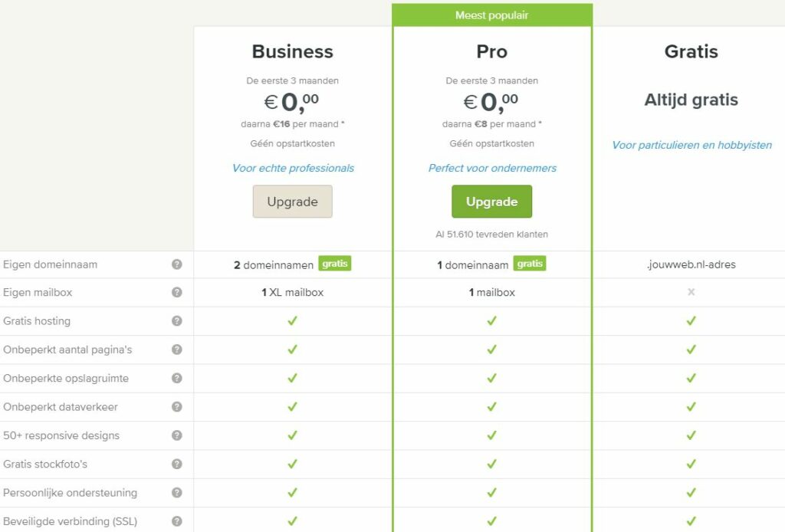Screen dimensions: 785x532
Task: Click help icon next to Gratis stockfoto's
Action: point(177,464)
